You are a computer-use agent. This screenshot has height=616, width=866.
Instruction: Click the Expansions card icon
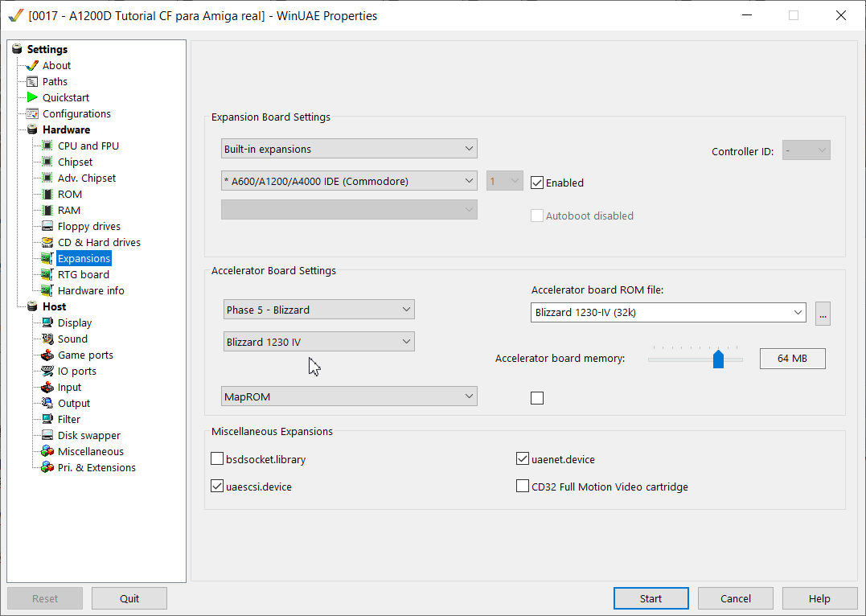[47, 258]
